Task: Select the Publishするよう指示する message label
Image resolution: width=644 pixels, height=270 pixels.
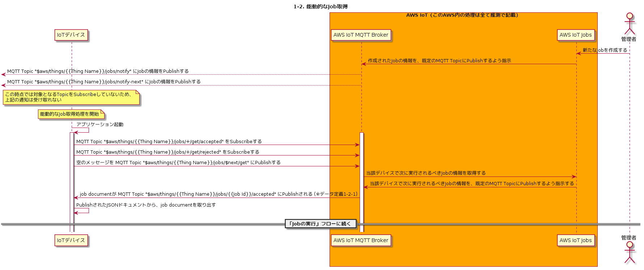Action: (472, 184)
